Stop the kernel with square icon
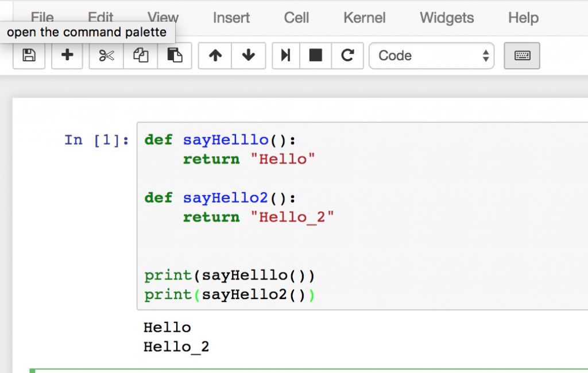The height and width of the screenshot is (373, 588). point(316,56)
